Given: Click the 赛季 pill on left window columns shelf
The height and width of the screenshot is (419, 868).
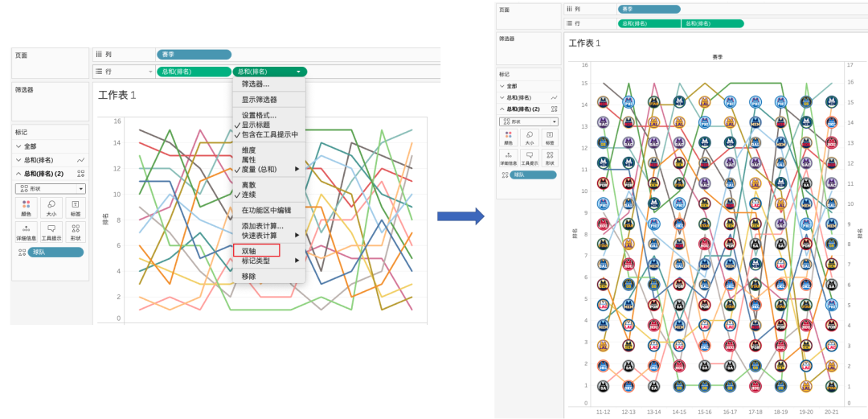Looking at the screenshot, I should [x=194, y=55].
